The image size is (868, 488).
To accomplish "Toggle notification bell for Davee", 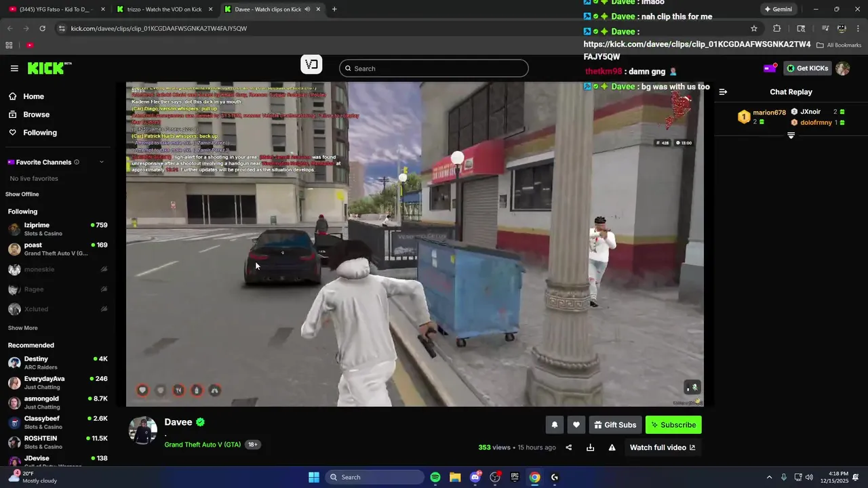I will [x=555, y=425].
